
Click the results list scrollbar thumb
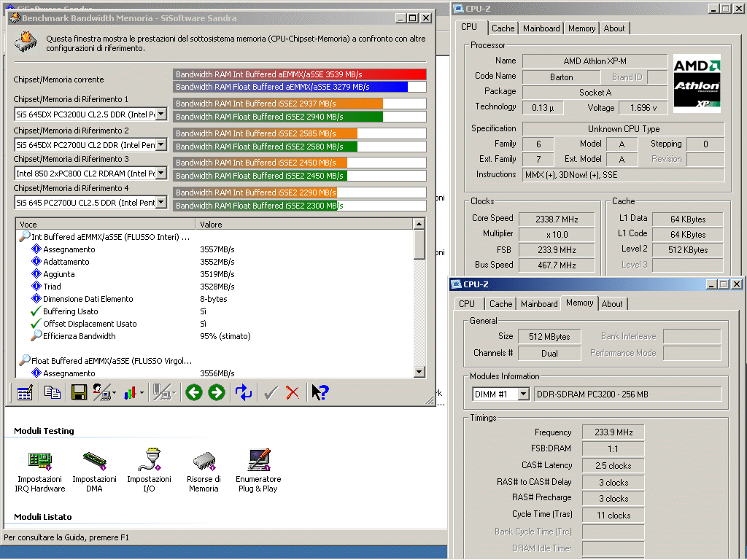pos(419,245)
